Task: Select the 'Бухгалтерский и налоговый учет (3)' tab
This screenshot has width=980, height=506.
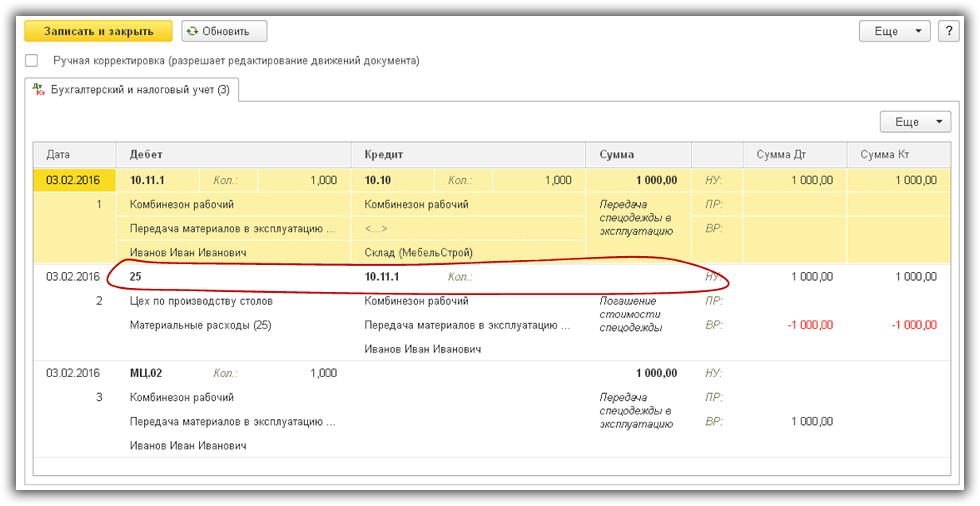Action: click(x=132, y=90)
